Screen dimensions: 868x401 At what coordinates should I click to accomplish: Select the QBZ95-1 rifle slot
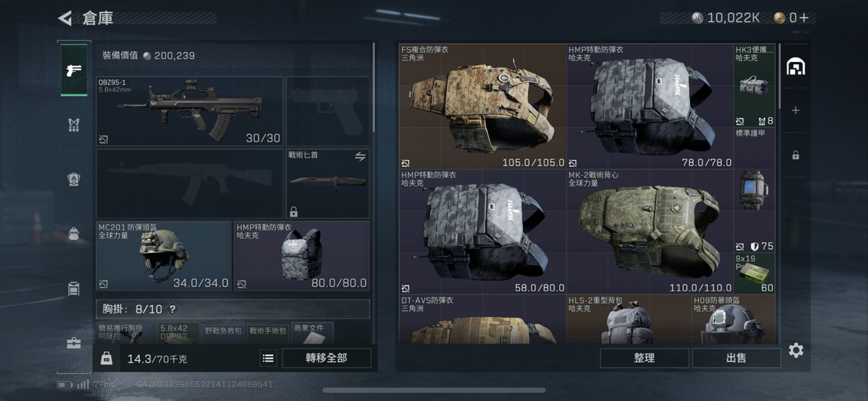point(190,111)
